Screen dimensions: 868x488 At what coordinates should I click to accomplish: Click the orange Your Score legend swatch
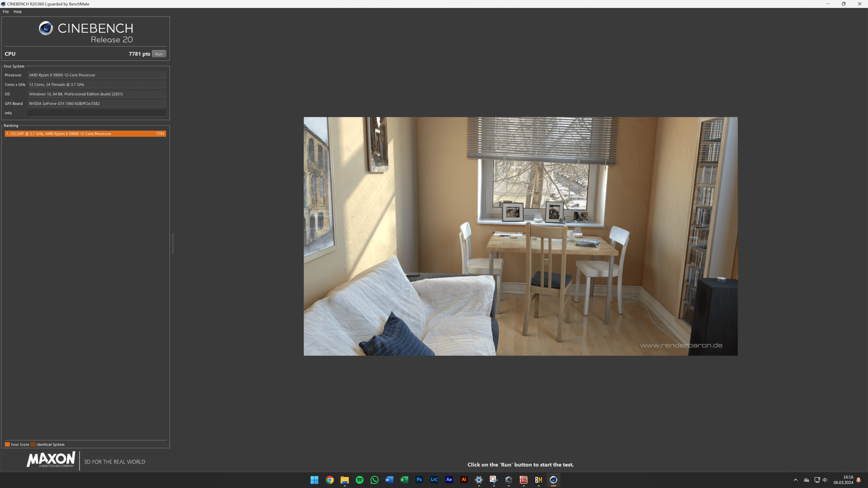point(7,444)
